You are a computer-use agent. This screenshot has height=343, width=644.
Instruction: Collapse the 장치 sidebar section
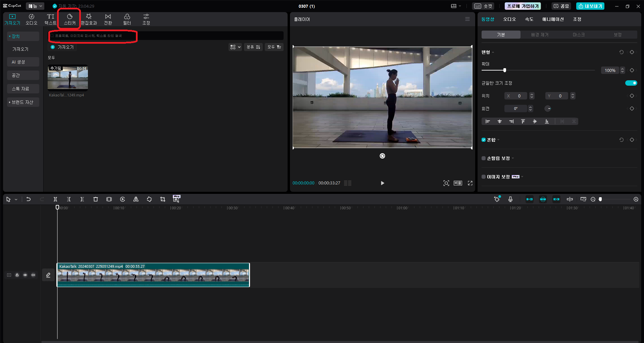pyautogui.click(x=23, y=36)
